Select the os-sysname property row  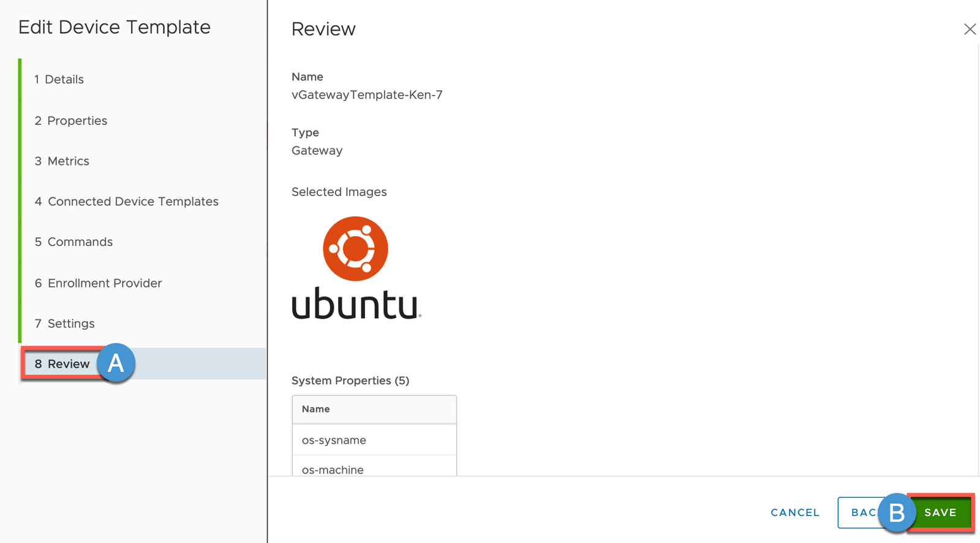pos(374,440)
